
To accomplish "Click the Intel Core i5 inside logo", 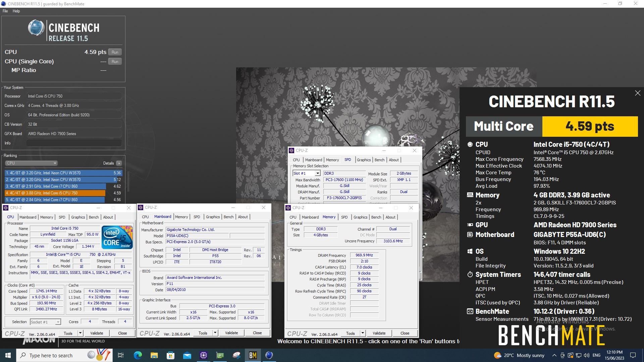I will coord(117,237).
